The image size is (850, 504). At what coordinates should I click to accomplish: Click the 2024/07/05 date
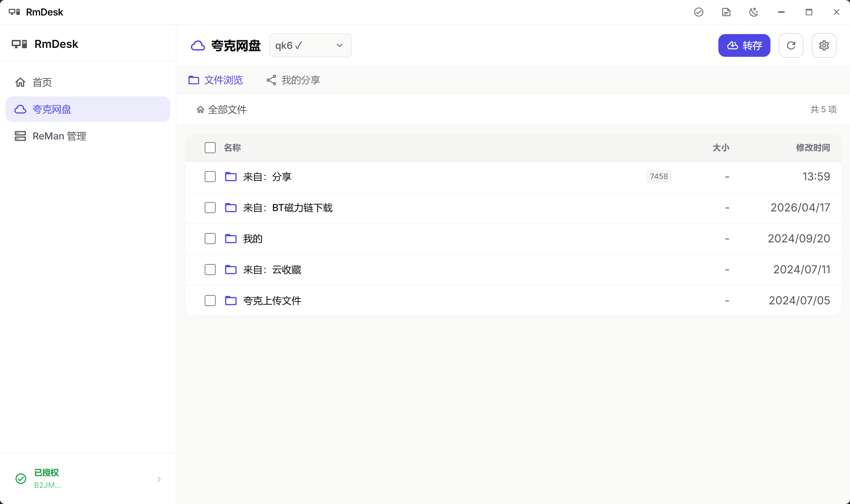coord(799,301)
